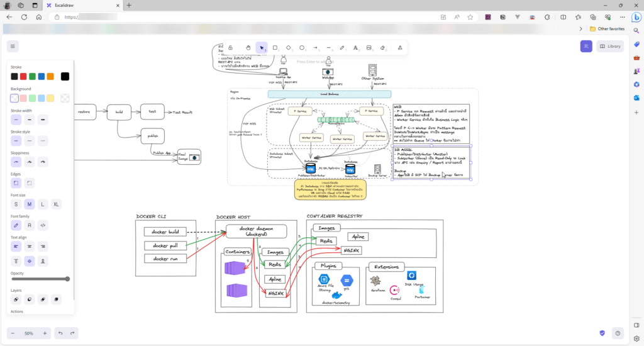Send selected element to back
644x346 pixels.
(16, 299)
